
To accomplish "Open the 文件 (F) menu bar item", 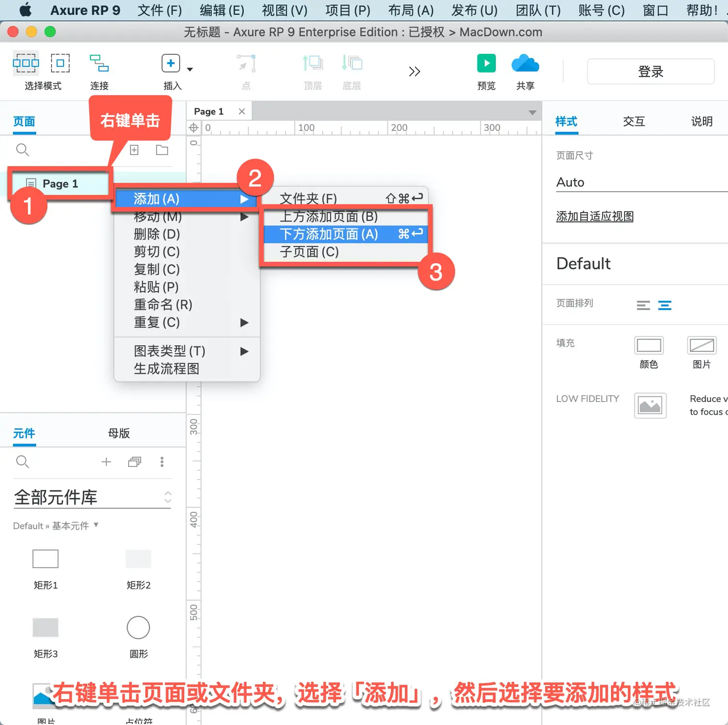I will click(x=160, y=10).
